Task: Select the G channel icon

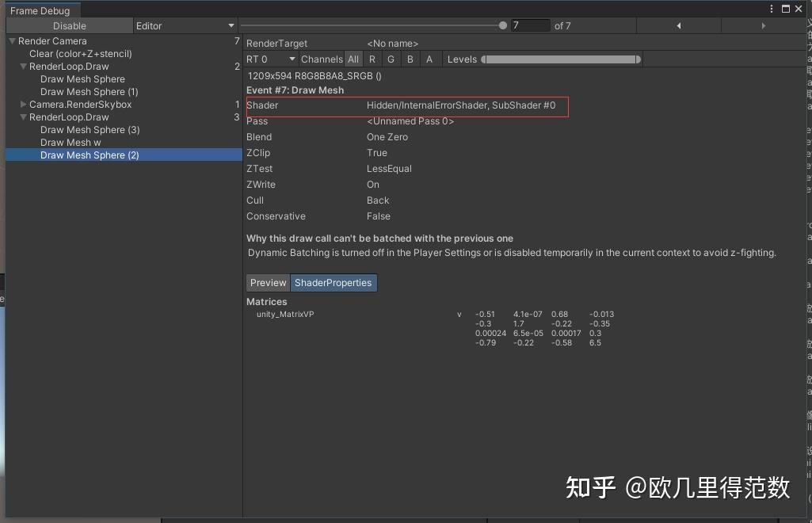Action: (x=391, y=59)
